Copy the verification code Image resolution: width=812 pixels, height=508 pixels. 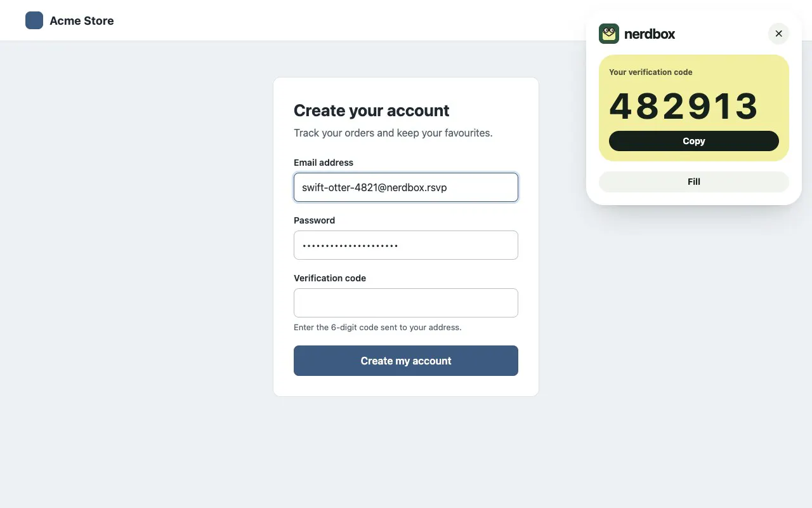[694, 141]
